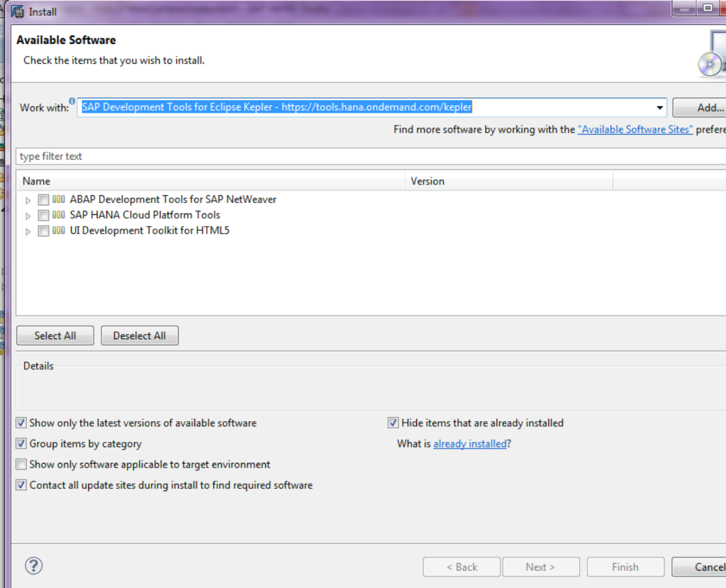This screenshot has height=588, width=726.
Task: Expand SAP HANA Cloud Platform Tools
Action: (28, 216)
